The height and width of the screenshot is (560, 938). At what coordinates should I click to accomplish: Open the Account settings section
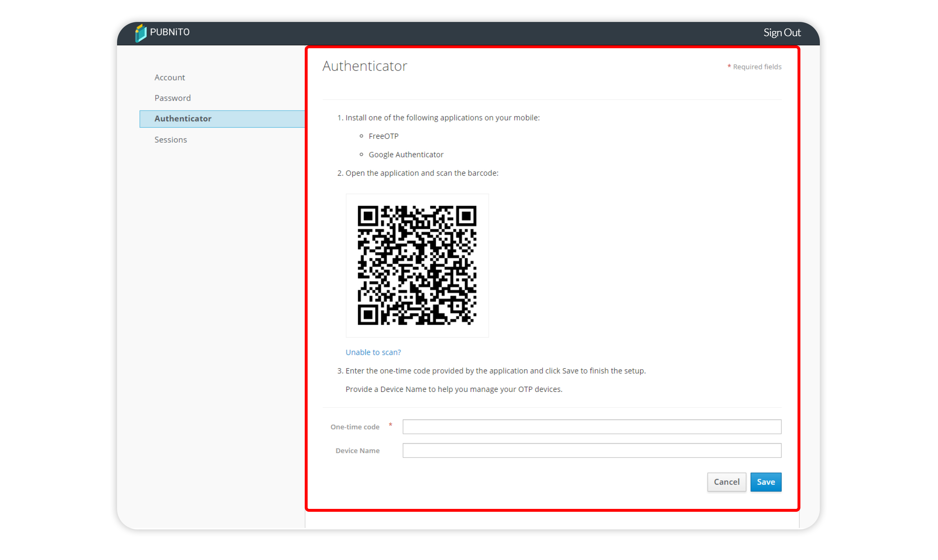pyautogui.click(x=170, y=77)
